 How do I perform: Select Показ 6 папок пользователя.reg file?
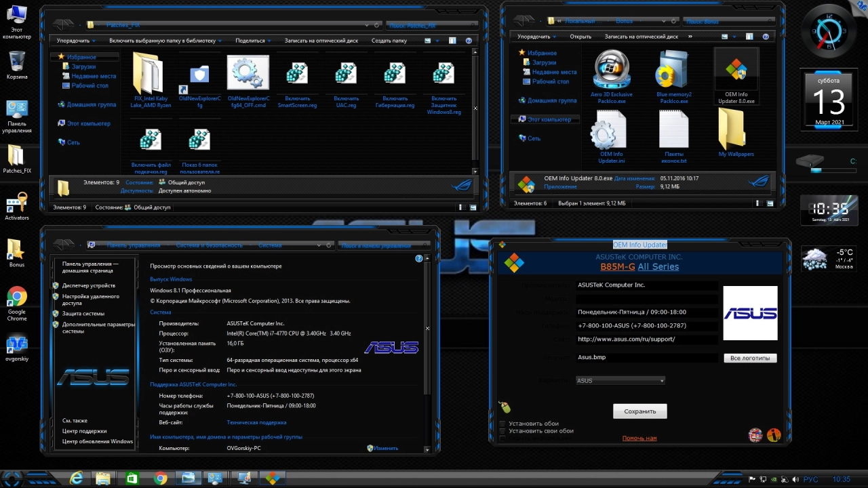199,140
